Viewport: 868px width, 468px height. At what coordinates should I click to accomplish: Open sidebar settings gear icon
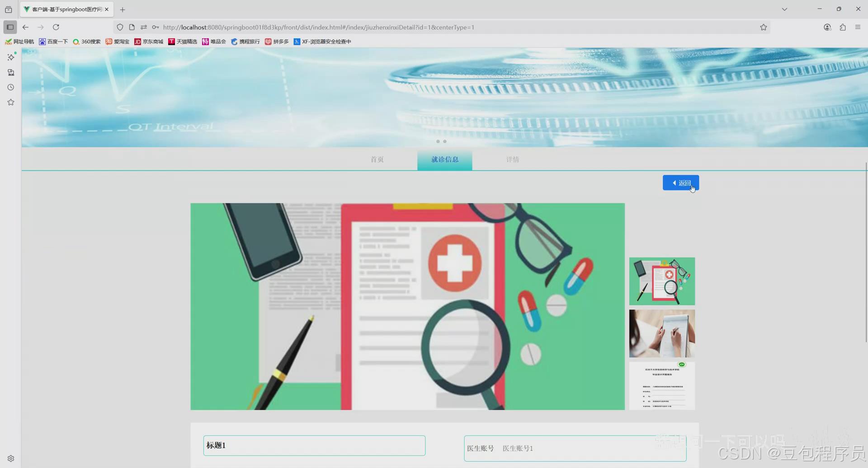(11, 459)
